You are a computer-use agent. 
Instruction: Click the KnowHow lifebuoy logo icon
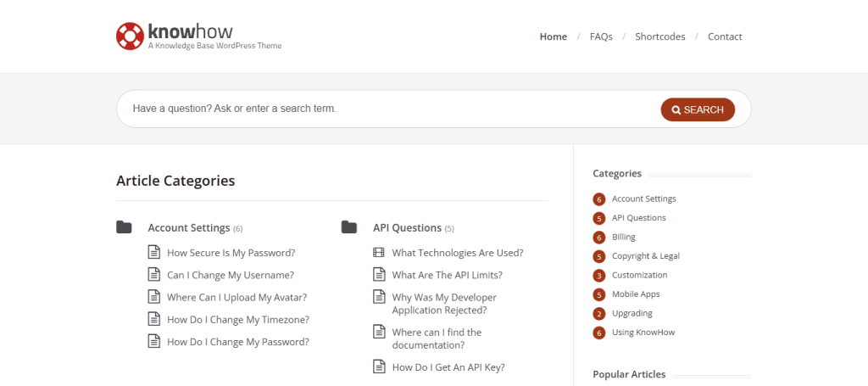point(130,36)
